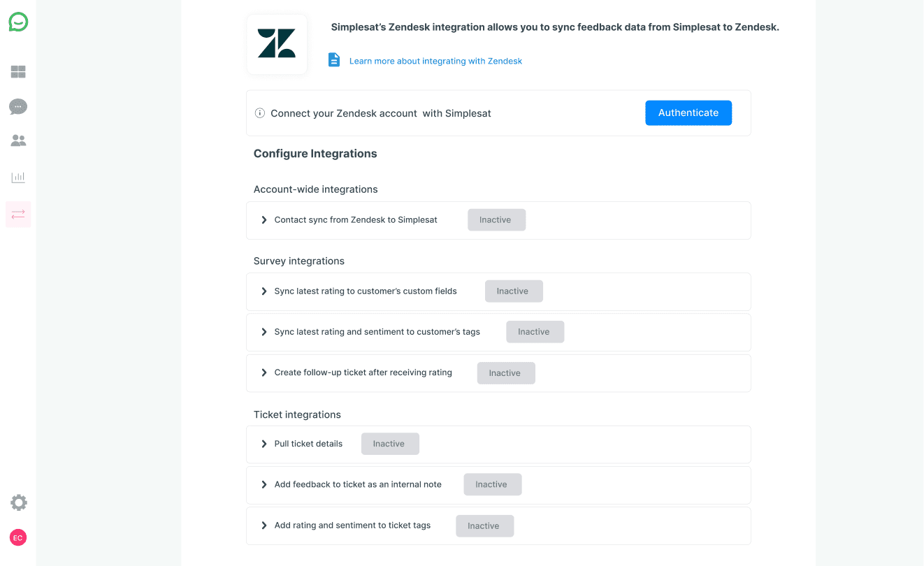Toggle the Inactive status on Pull ticket details
The image size is (924, 566).
390,443
